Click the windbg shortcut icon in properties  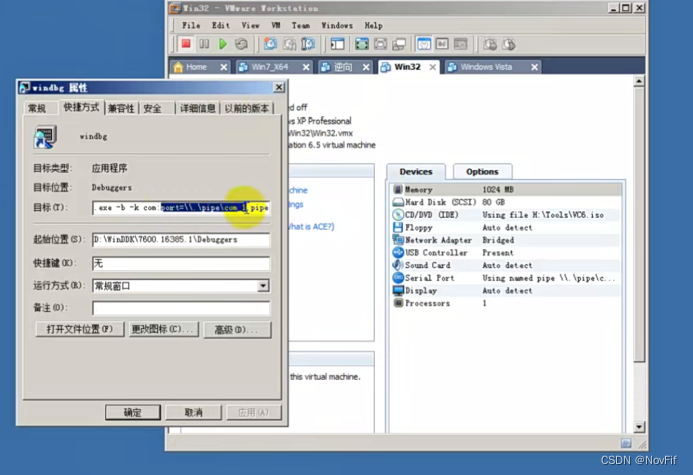(x=45, y=137)
